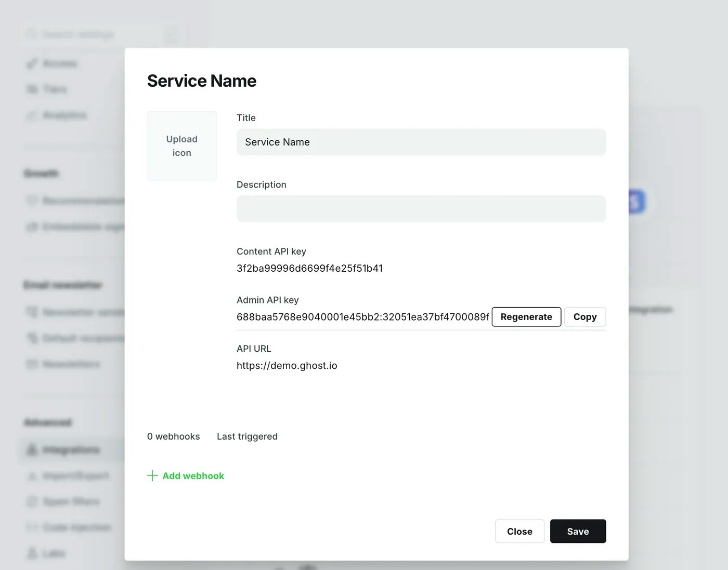728x570 pixels.
Task: Save the integration
Action: pos(578,531)
